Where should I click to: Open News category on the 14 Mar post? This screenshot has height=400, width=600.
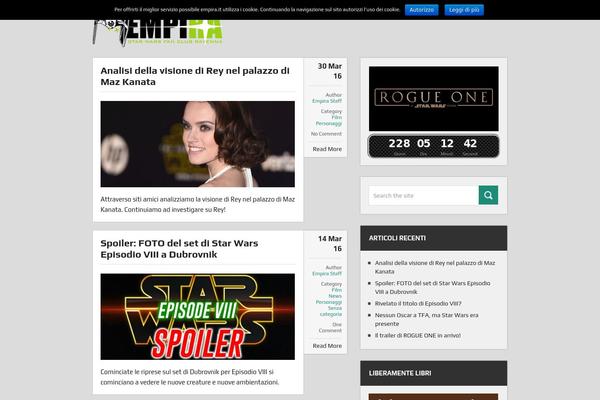point(335,296)
